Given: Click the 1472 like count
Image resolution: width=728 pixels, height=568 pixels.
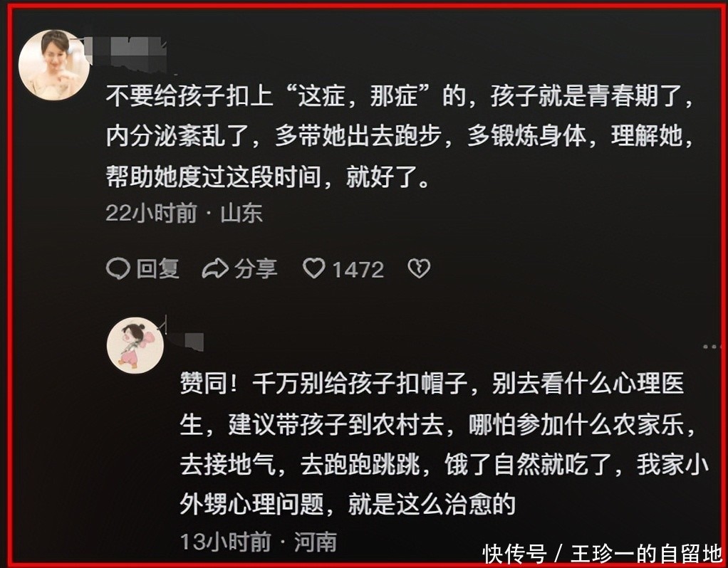Looking at the screenshot, I should point(358,270).
